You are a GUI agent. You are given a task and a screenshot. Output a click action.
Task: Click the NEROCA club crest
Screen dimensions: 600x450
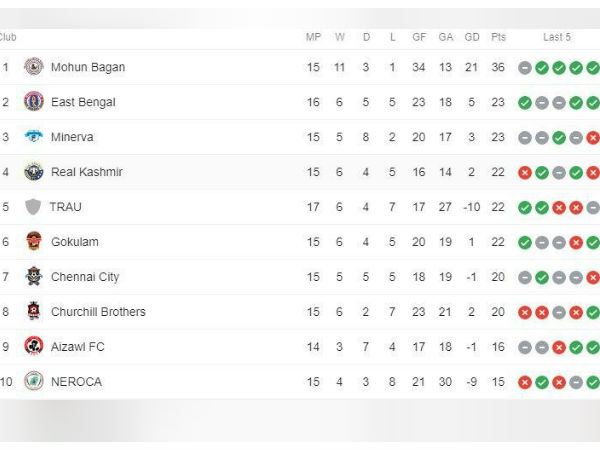34,381
